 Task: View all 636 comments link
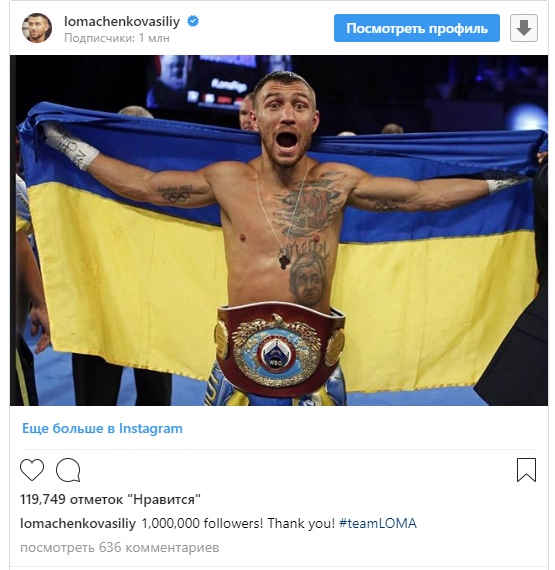coord(120,547)
